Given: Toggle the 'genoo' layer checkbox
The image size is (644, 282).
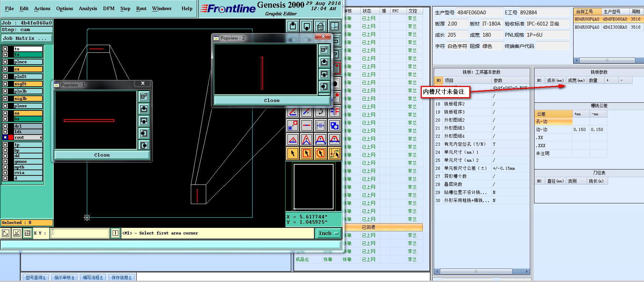Looking at the screenshot, I should pos(5,161).
